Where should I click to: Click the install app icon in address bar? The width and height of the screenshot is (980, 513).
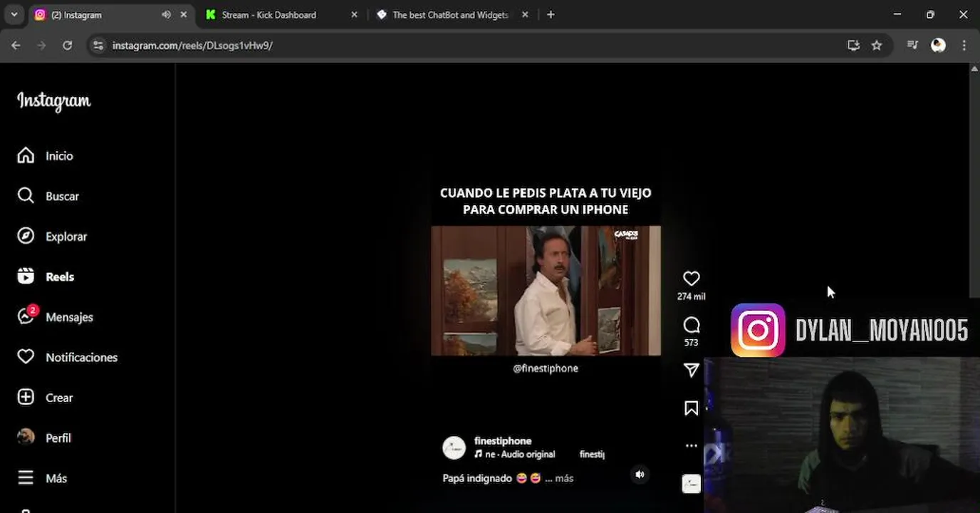tap(853, 46)
